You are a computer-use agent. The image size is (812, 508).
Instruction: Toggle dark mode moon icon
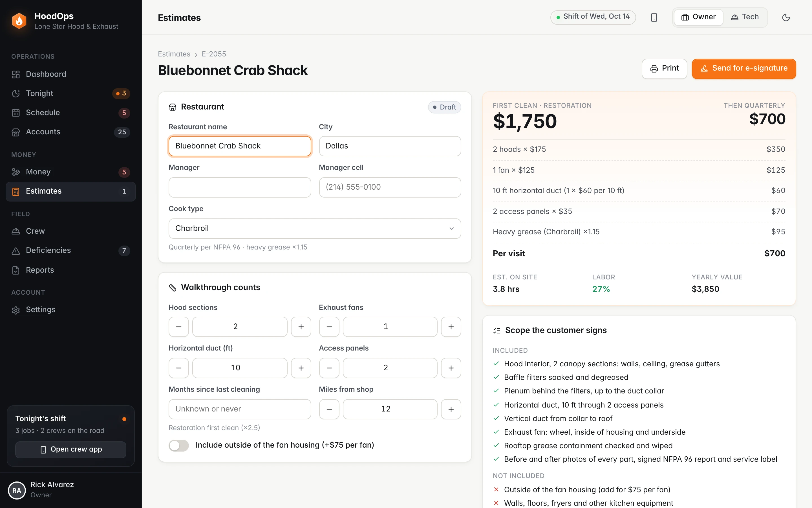coord(786,17)
